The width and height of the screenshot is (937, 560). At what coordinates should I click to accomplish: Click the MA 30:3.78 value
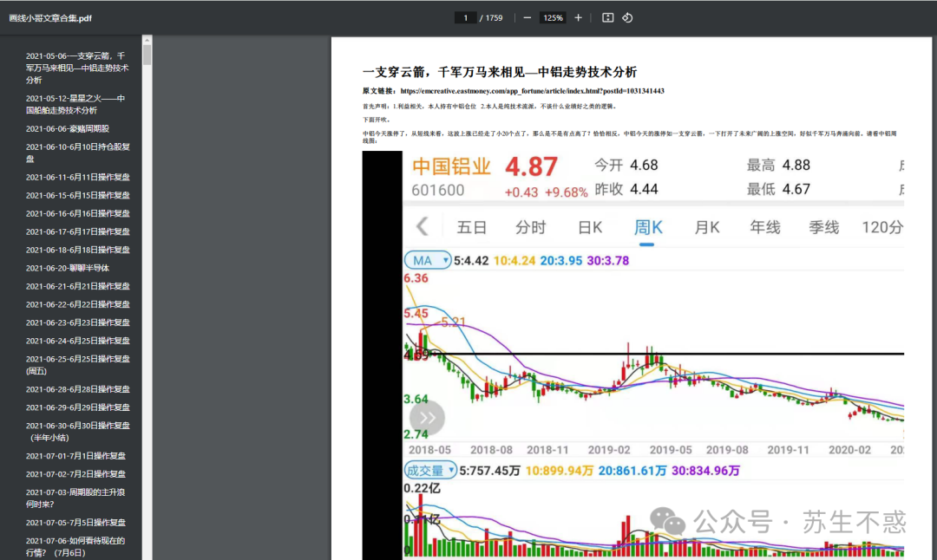pyautogui.click(x=607, y=261)
